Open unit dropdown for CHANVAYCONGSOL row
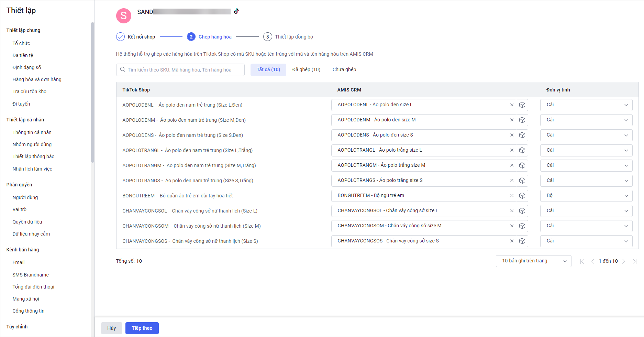The height and width of the screenshot is (337, 644). [x=586, y=211]
